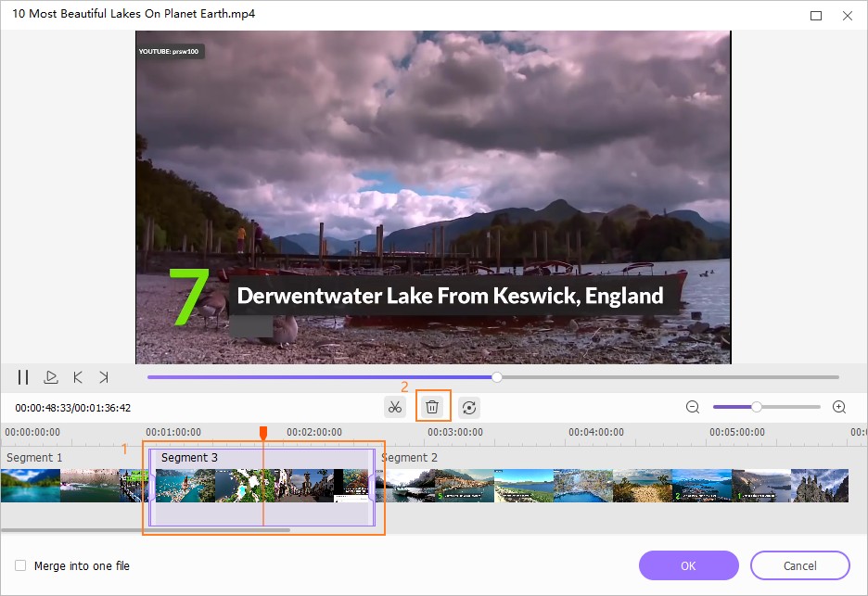Confirm edits with the OK button
Viewport: 868px width, 596px height.
[688, 565]
